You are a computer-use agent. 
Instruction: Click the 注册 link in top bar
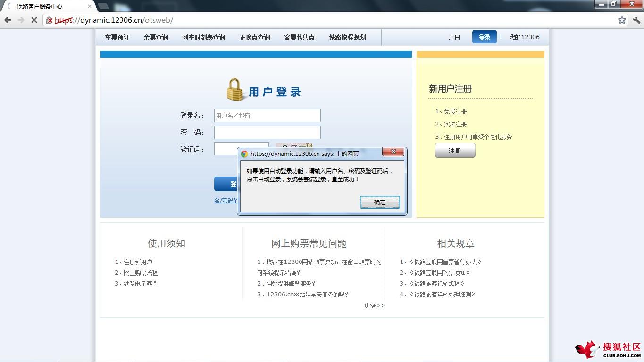454,37
